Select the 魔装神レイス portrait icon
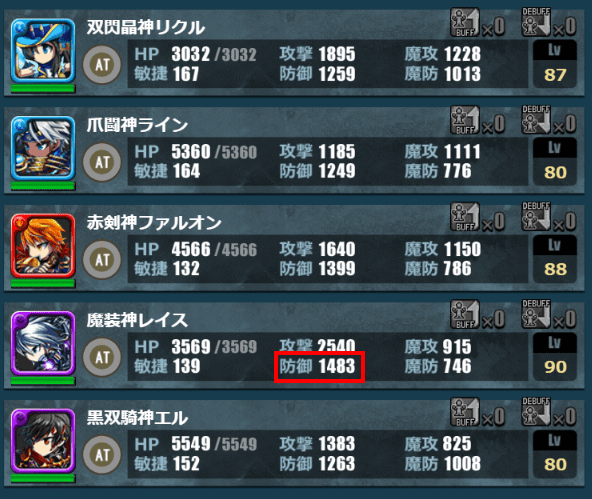This screenshot has width=592, height=499. [x=43, y=343]
